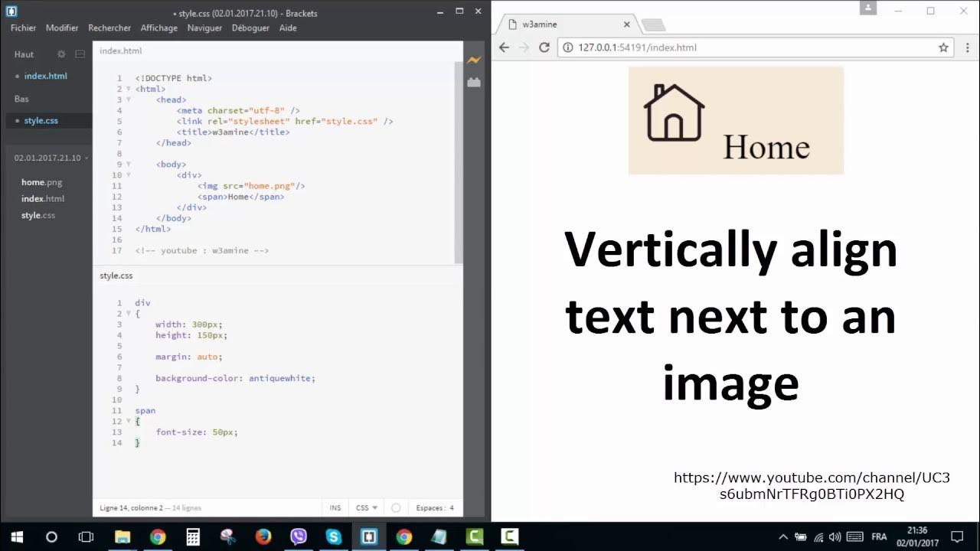Collapse the html tag fold arrow

129,89
